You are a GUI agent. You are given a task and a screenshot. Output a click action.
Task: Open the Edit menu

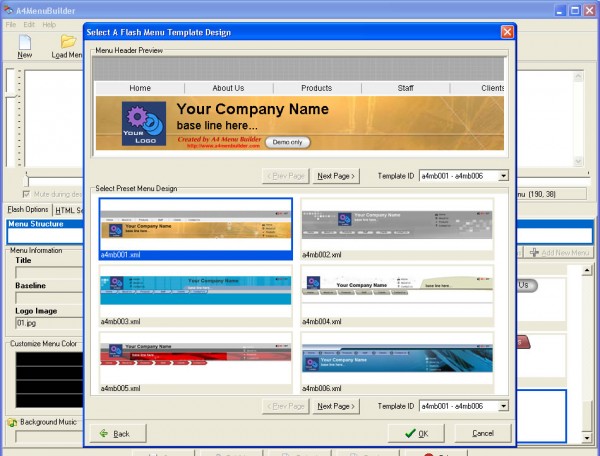(29, 25)
